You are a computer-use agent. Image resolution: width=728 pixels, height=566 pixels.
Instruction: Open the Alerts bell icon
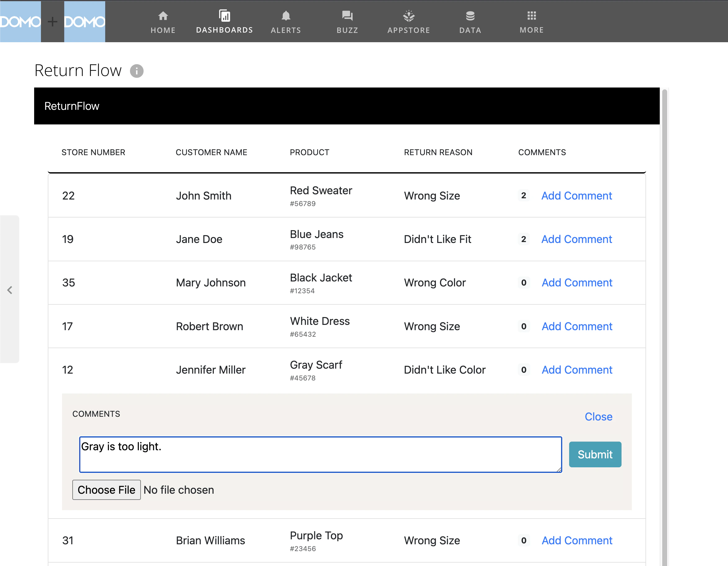coord(286,16)
